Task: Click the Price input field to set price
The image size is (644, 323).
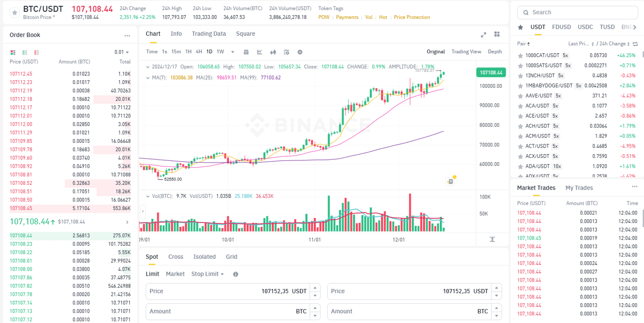Action: pos(226,291)
